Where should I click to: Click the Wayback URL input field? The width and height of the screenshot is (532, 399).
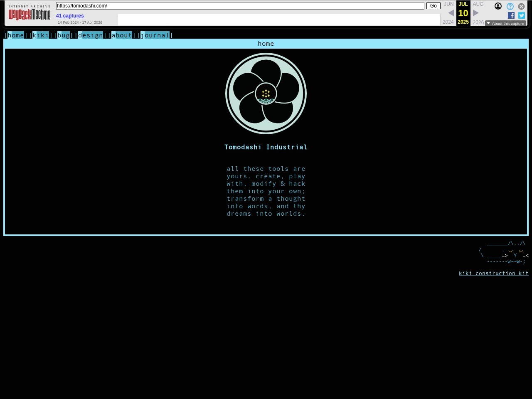(240, 6)
